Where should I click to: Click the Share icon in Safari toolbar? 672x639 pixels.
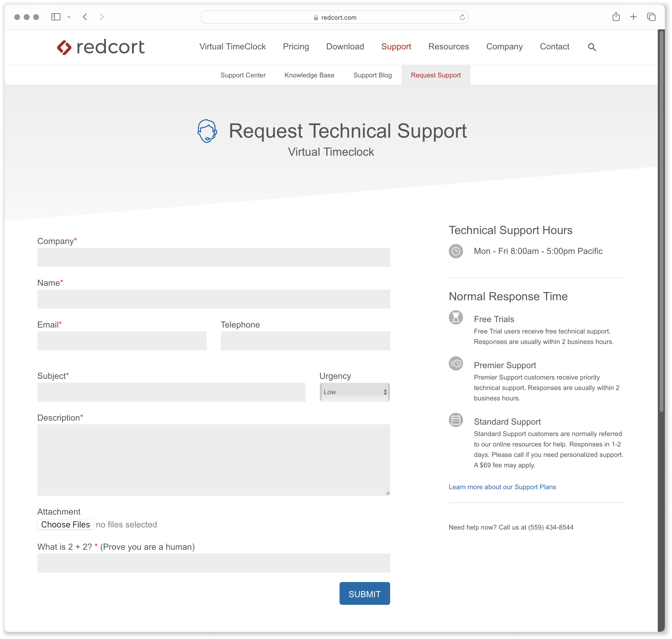pyautogui.click(x=616, y=17)
